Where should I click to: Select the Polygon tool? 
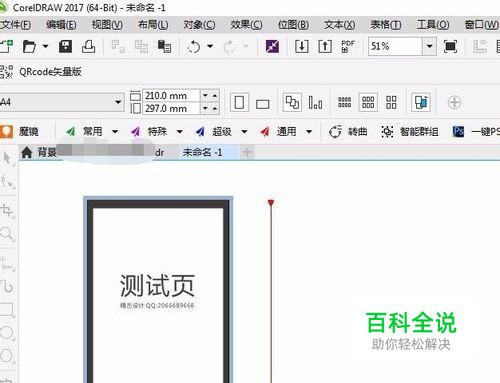pos(7,355)
